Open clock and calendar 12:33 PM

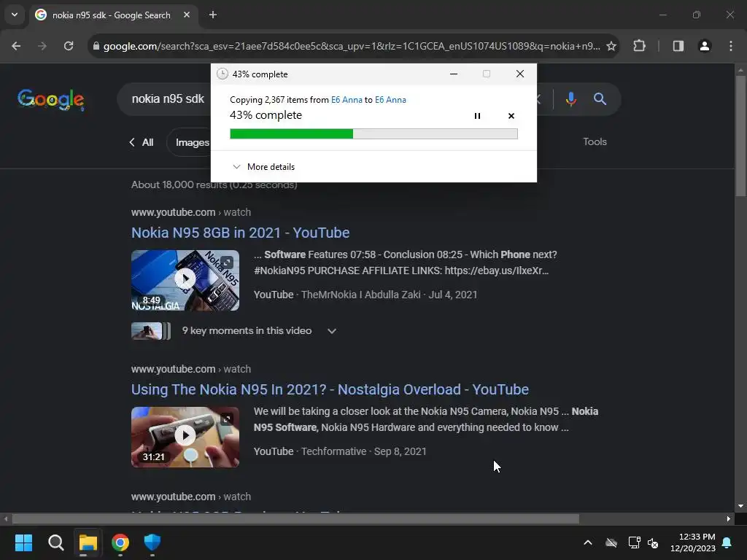693,542
